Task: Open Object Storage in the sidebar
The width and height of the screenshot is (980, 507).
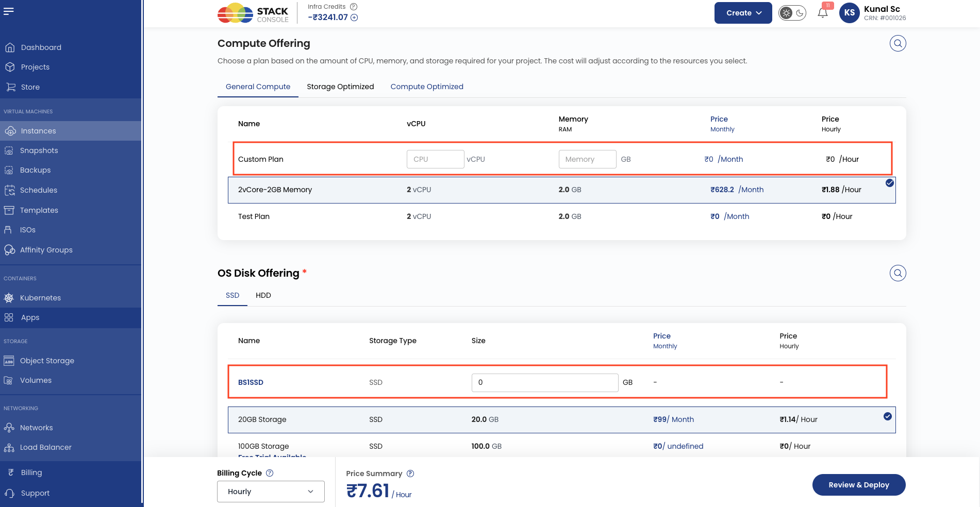Action: point(47,361)
